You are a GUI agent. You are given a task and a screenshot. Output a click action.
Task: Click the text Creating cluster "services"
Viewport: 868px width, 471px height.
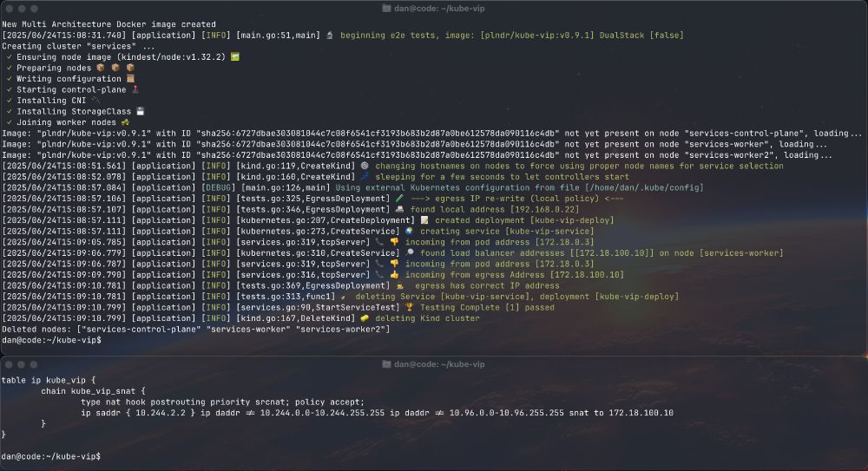69,46
